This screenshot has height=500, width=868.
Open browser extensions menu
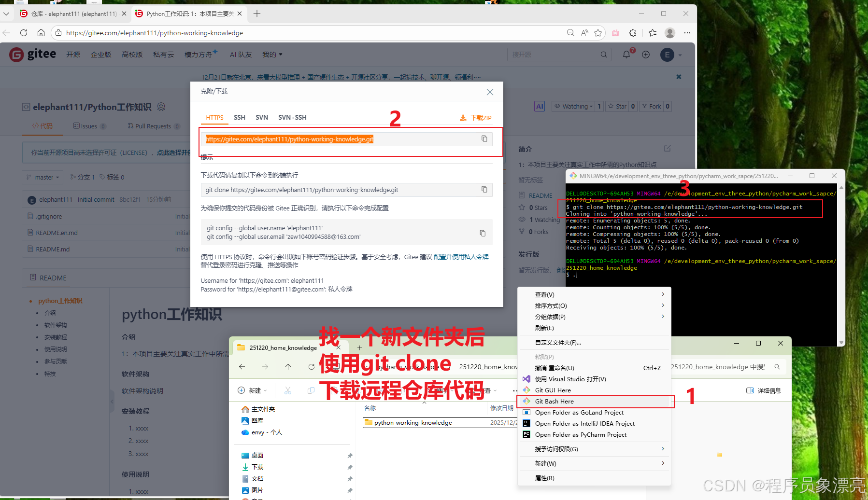click(633, 33)
